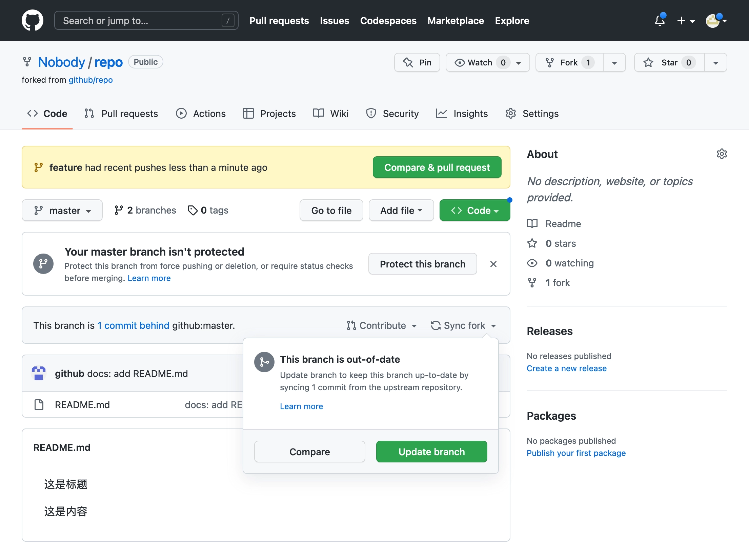The image size is (749, 560).
Task: Star this repository
Action: pyautogui.click(x=669, y=62)
